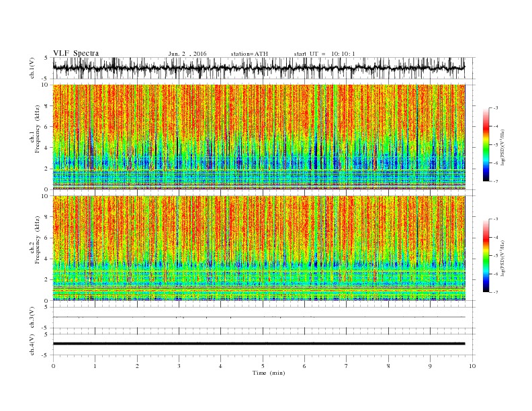Click time-axis tick label "9"

click(x=431, y=366)
